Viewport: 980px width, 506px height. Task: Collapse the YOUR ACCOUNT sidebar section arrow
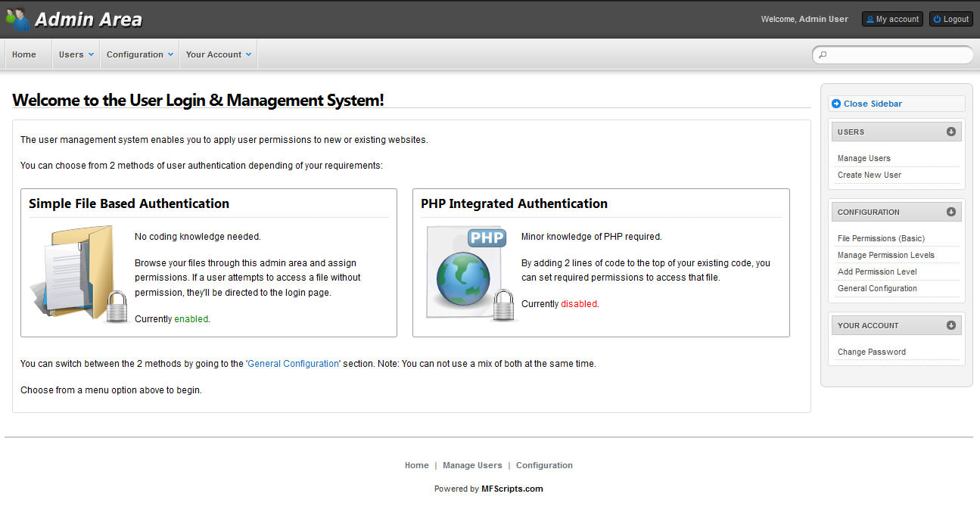click(x=951, y=325)
